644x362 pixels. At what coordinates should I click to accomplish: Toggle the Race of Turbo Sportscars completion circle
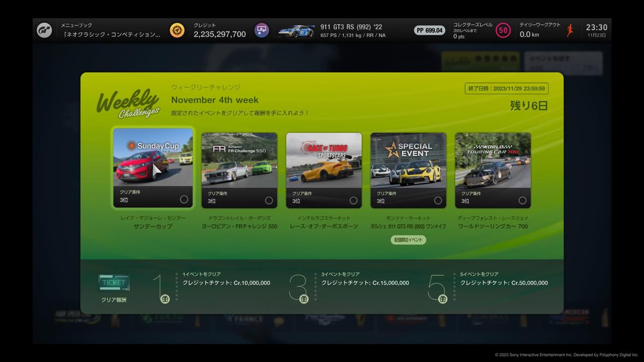point(353,201)
